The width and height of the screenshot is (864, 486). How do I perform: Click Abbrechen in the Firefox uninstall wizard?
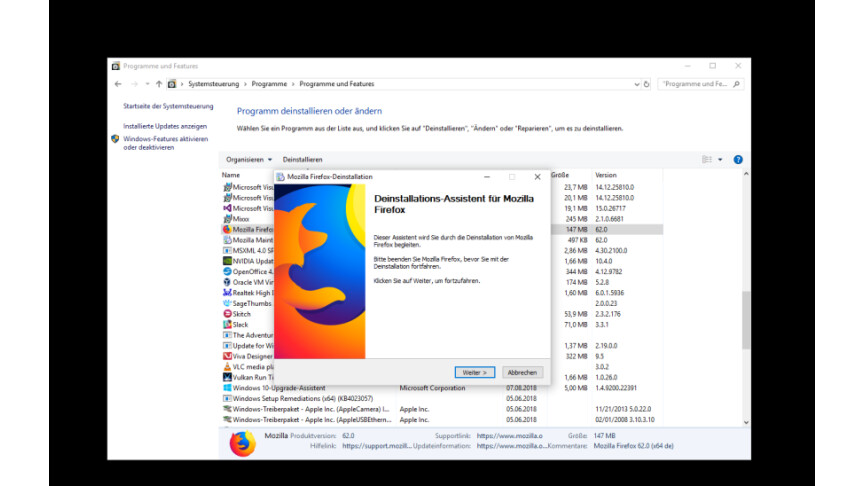[x=522, y=372]
